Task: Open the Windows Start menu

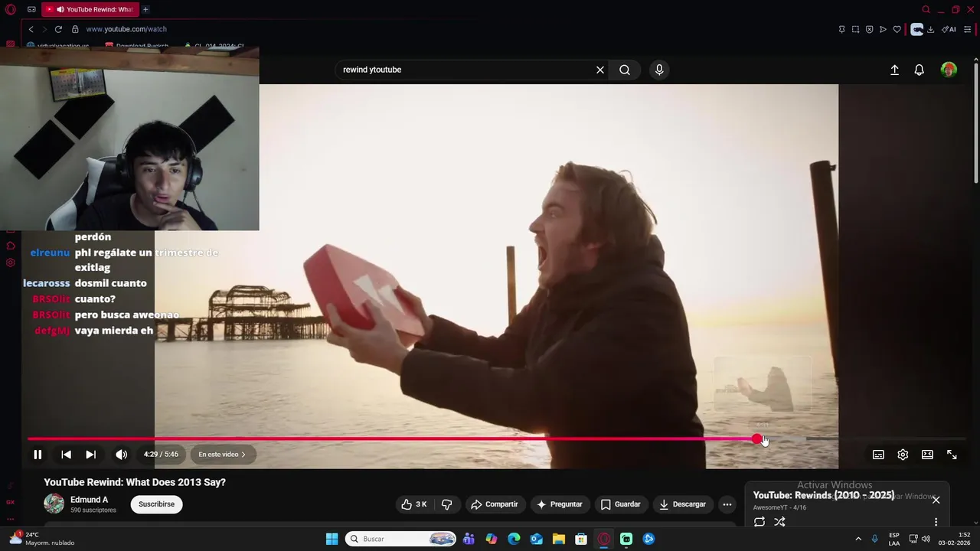Action: click(x=332, y=539)
